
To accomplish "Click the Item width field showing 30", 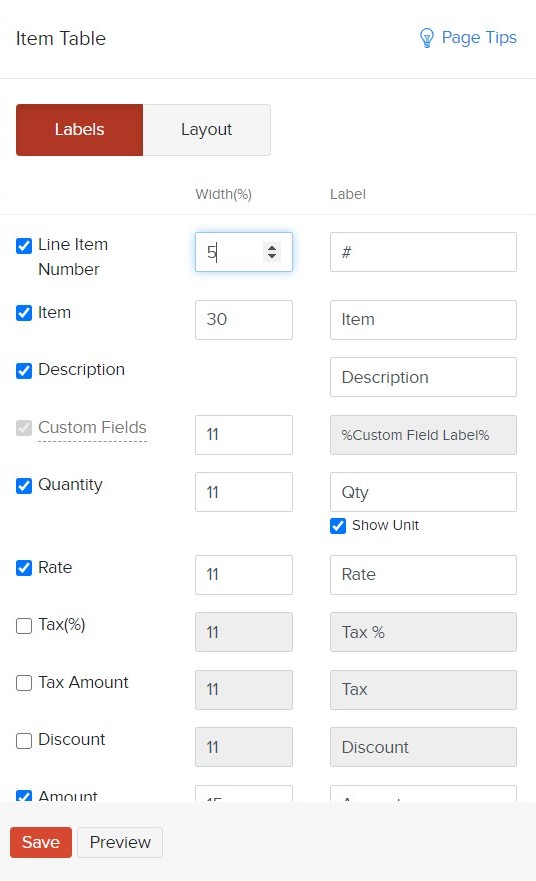I will point(244,320).
